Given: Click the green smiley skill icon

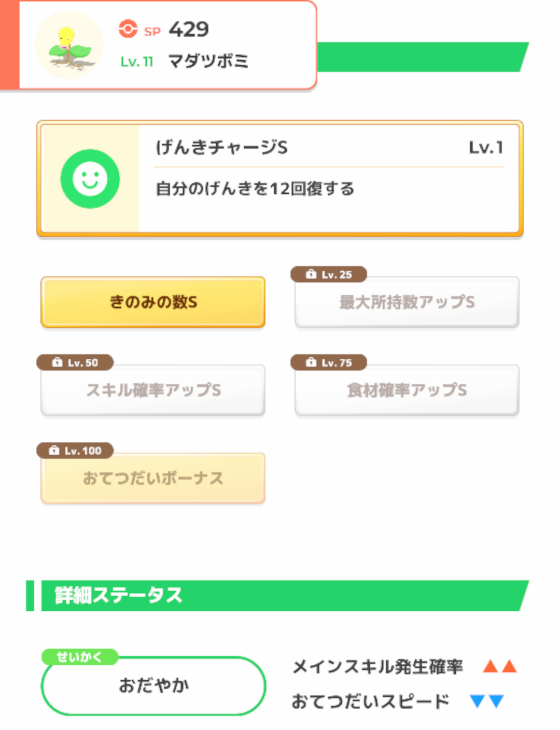Looking at the screenshot, I should click(90, 179).
